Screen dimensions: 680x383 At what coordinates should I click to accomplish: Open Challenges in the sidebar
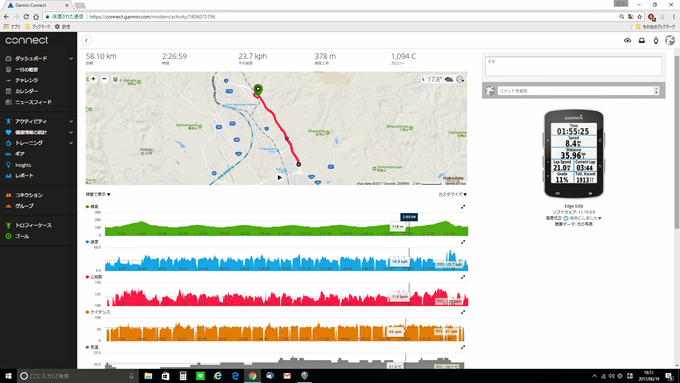26,80
